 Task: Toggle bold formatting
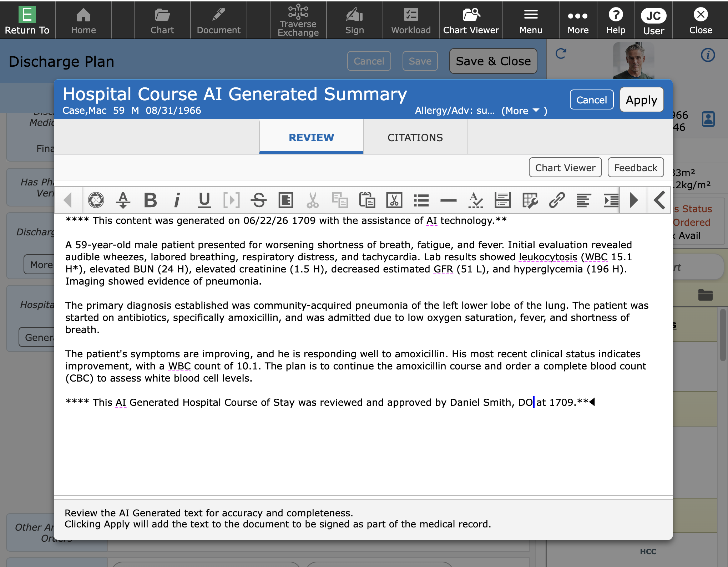pos(150,200)
